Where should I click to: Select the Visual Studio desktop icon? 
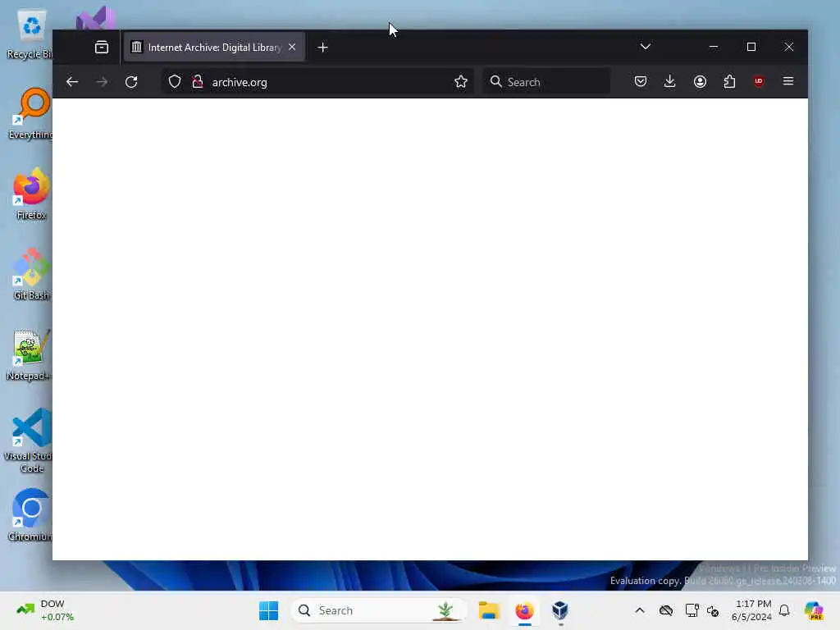click(95, 20)
